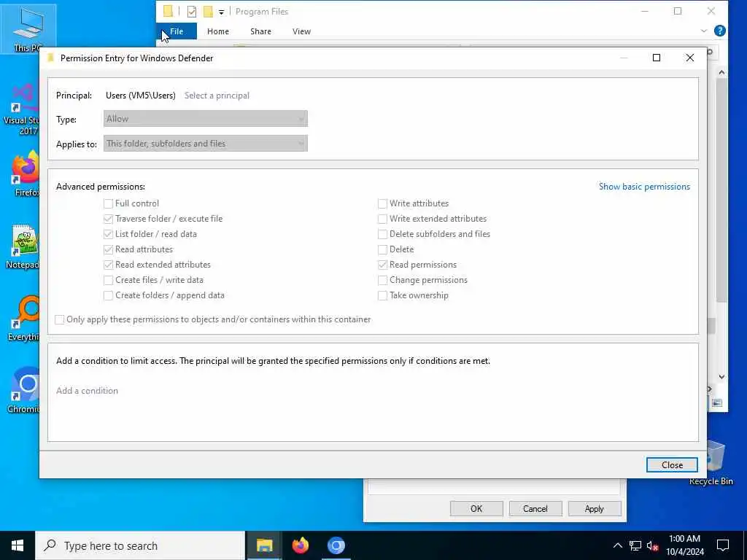
Task: Click the Select a principal link
Action: click(217, 96)
